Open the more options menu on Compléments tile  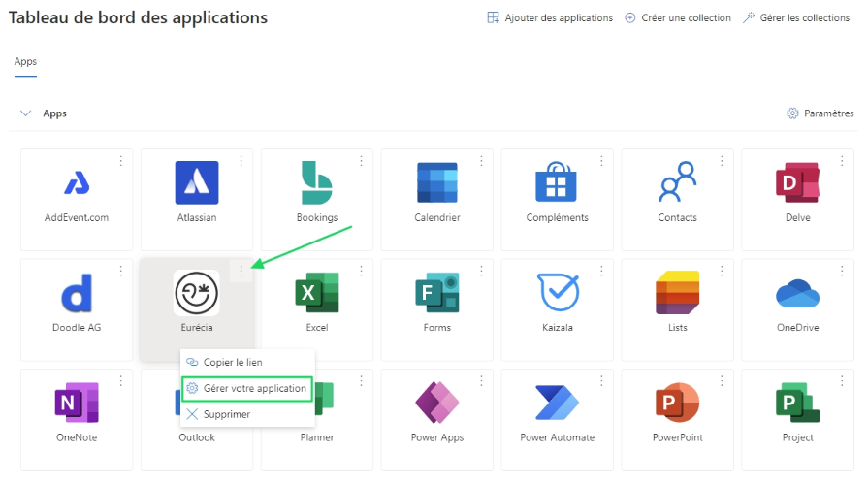click(x=601, y=161)
